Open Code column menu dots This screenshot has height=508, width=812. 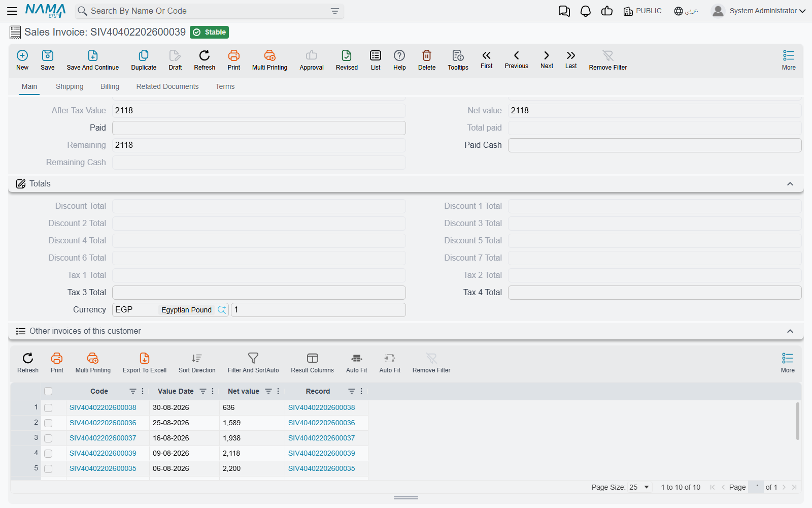pos(143,391)
